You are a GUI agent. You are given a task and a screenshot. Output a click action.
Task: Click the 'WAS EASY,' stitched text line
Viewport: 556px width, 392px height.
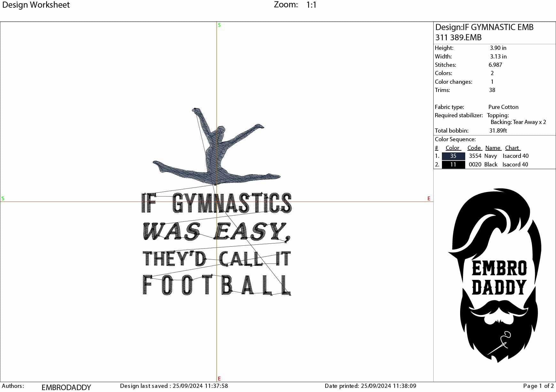(x=216, y=232)
